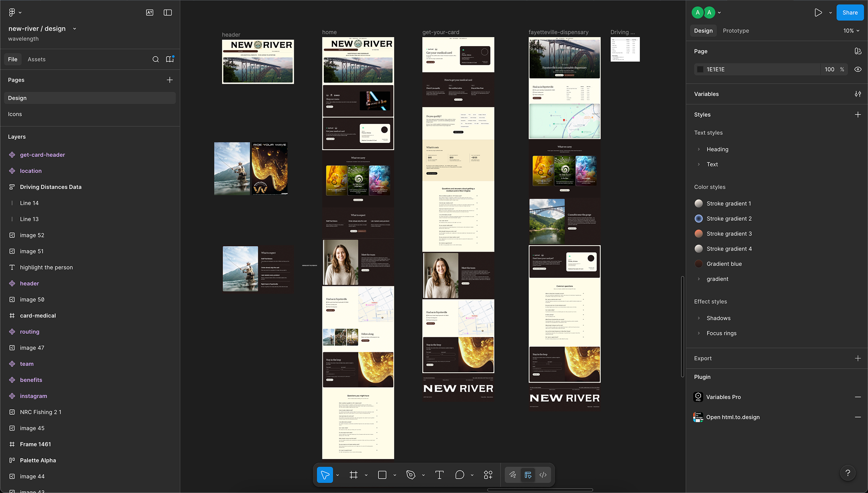Open the zoom level dropdown
The height and width of the screenshot is (493, 868).
851,31
